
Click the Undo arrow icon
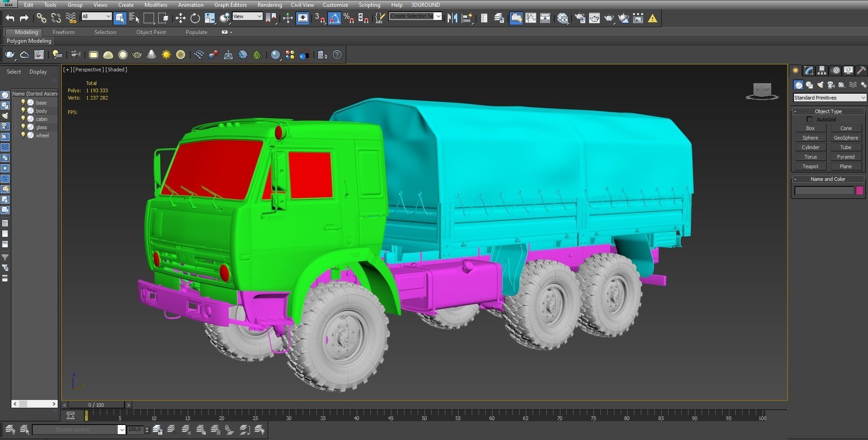pos(10,18)
